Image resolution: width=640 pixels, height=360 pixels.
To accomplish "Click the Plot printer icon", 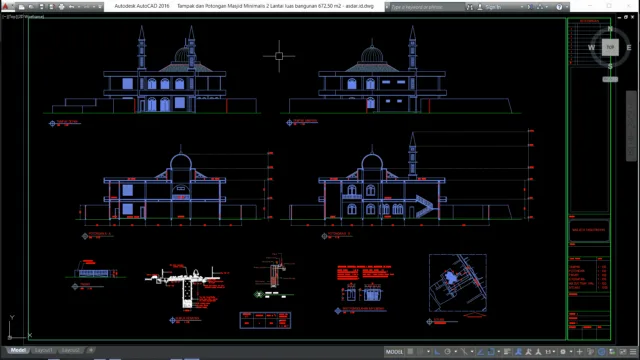I will click(62, 7).
